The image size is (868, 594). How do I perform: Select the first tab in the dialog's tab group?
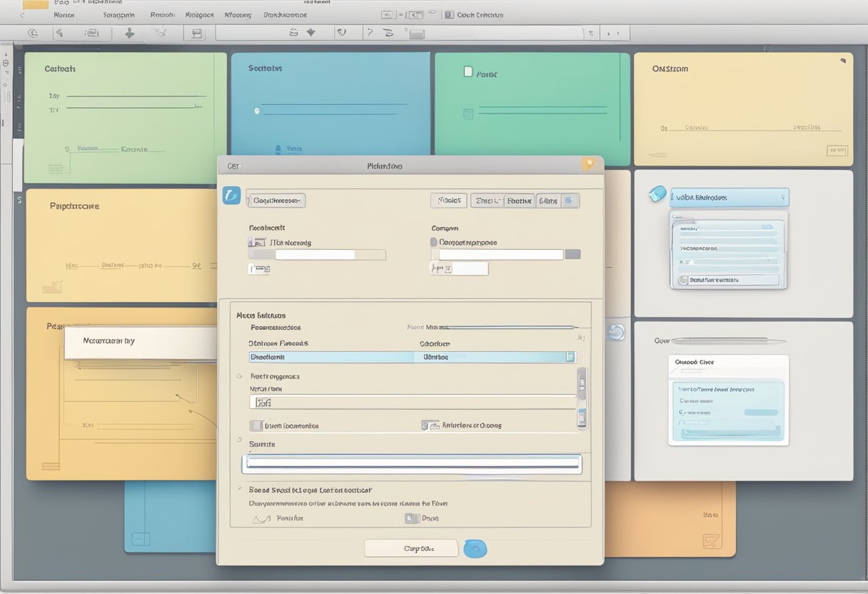point(448,201)
